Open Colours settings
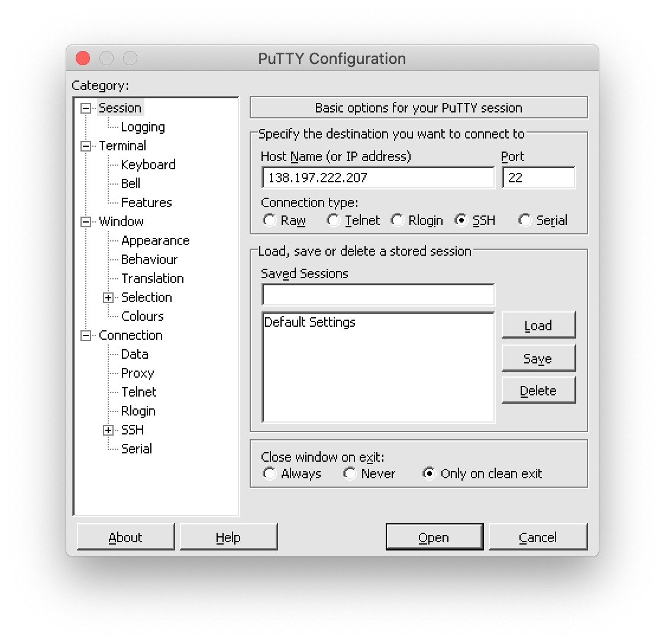 pos(143,317)
